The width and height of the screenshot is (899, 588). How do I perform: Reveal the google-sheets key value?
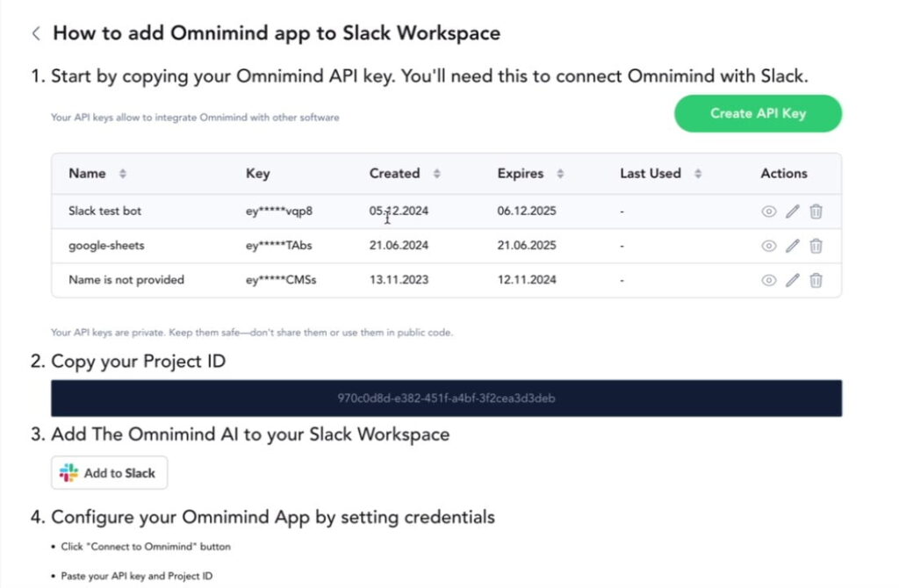pos(768,246)
